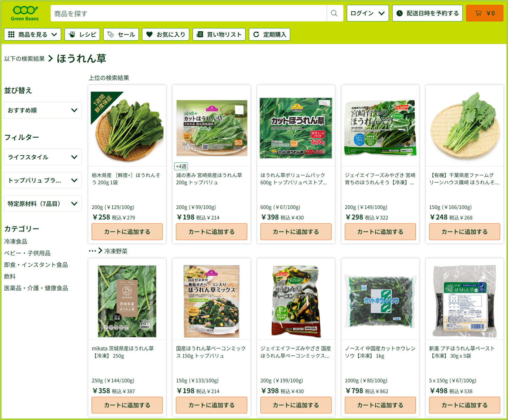Add ノースイ カットホウレンソウ 1kg to cart

click(380, 405)
